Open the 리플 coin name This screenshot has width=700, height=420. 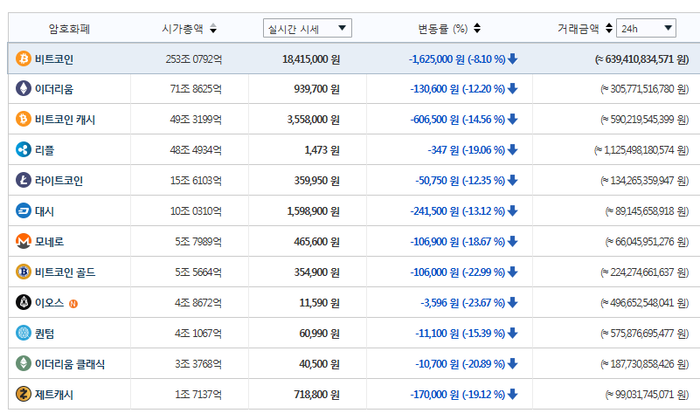pos(44,150)
